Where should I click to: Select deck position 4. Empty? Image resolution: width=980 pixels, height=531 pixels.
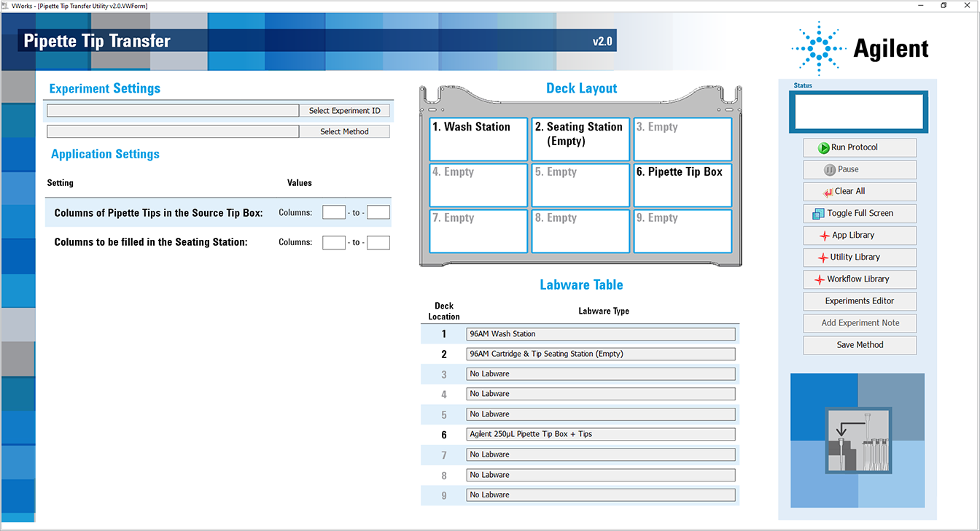point(478,185)
